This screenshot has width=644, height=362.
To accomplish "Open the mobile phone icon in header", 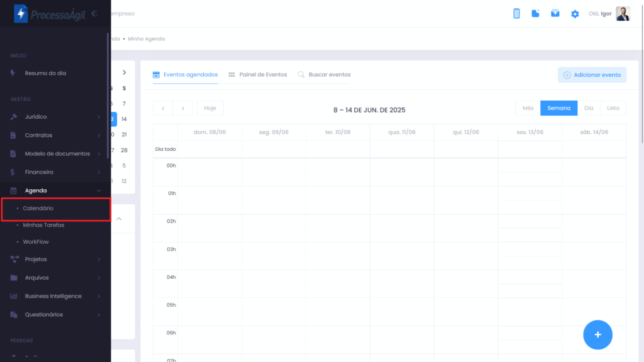I will tap(516, 14).
